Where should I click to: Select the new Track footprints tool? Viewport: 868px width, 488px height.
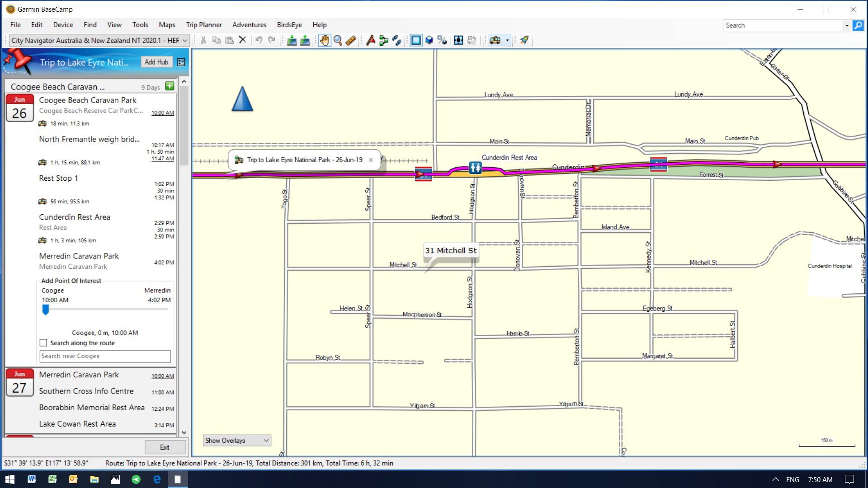click(397, 40)
